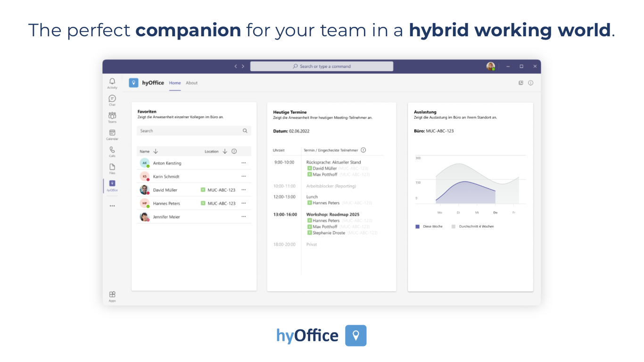644x362 pixels.
Task: Toggle Durchschnitt 4 Wochen legend swatch
Action: tap(454, 227)
